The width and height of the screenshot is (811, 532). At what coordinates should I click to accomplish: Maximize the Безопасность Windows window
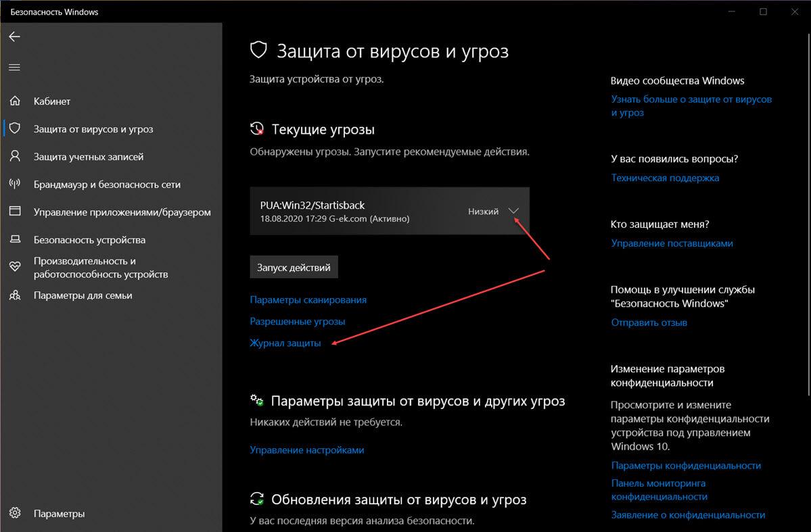tap(763, 11)
